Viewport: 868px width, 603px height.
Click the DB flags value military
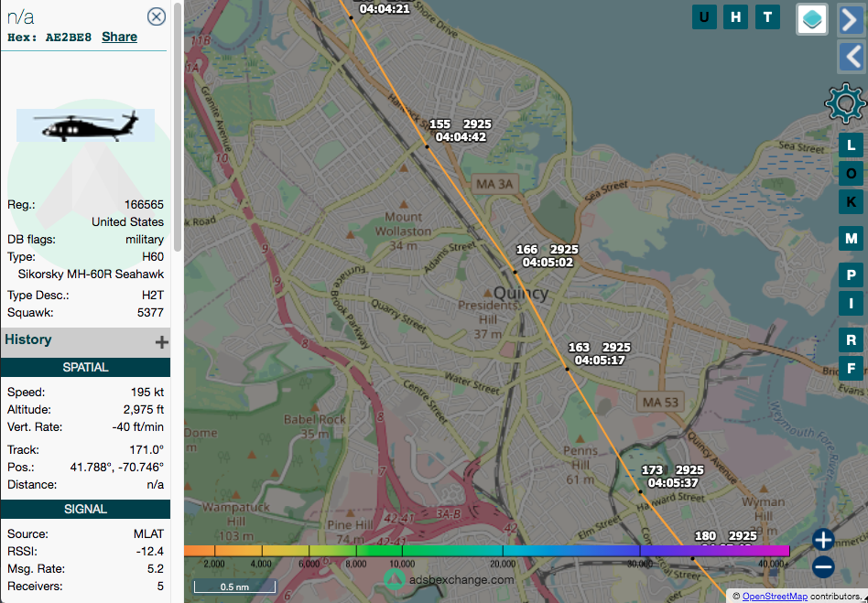[145, 240]
